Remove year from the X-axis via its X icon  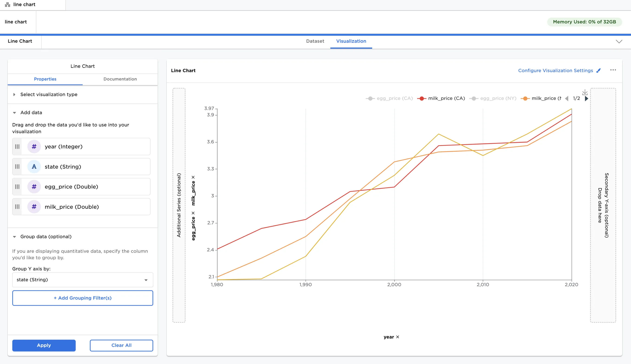[x=397, y=337]
